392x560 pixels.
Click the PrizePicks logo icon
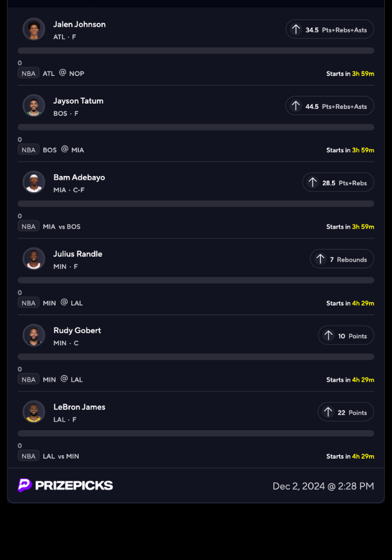(25, 486)
